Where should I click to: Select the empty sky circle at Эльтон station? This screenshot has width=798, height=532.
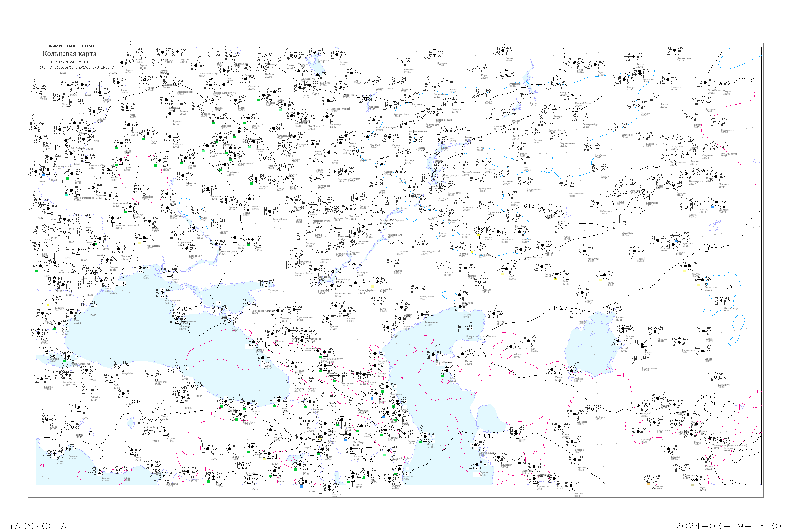coord(392,263)
